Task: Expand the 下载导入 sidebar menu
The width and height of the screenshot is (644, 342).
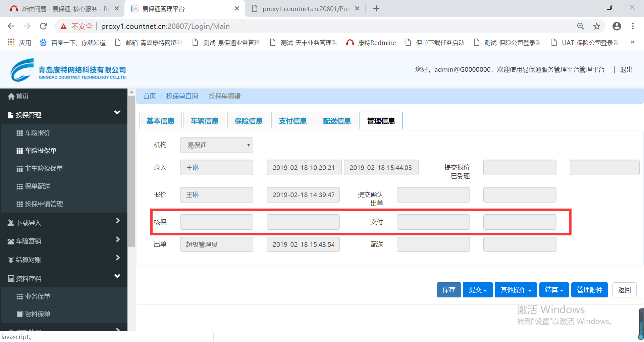Action: (64, 222)
